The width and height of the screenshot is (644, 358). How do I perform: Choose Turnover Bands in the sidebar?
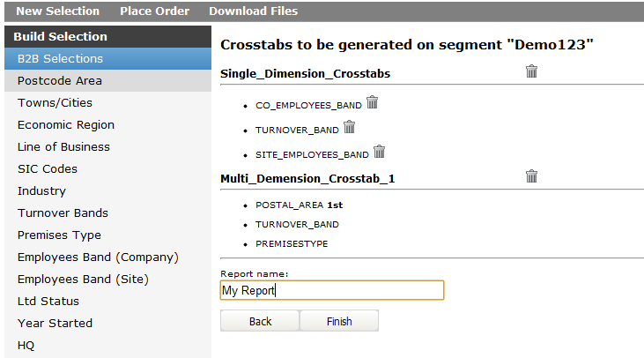(x=63, y=213)
